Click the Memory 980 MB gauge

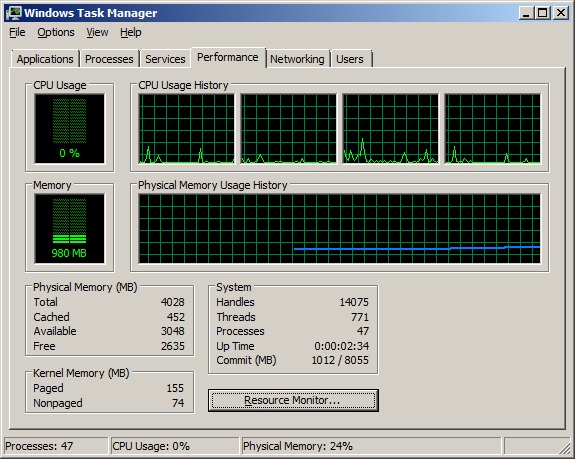point(69,228)
